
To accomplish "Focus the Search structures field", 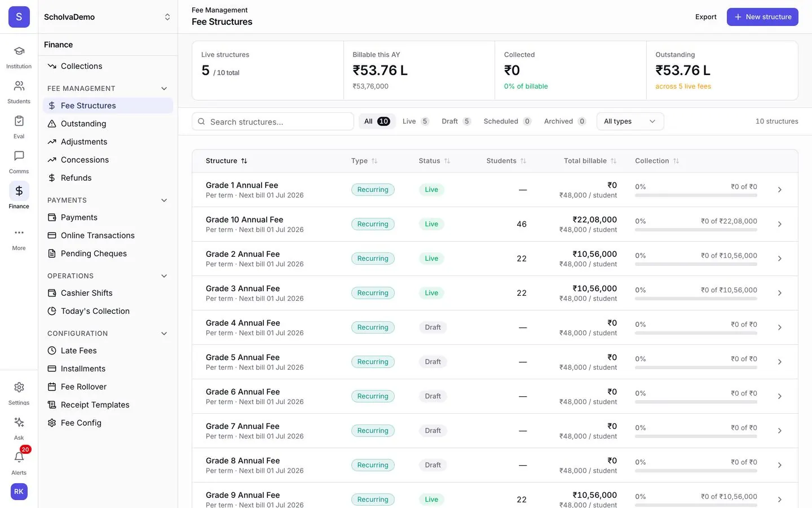I will pos(273,121).
